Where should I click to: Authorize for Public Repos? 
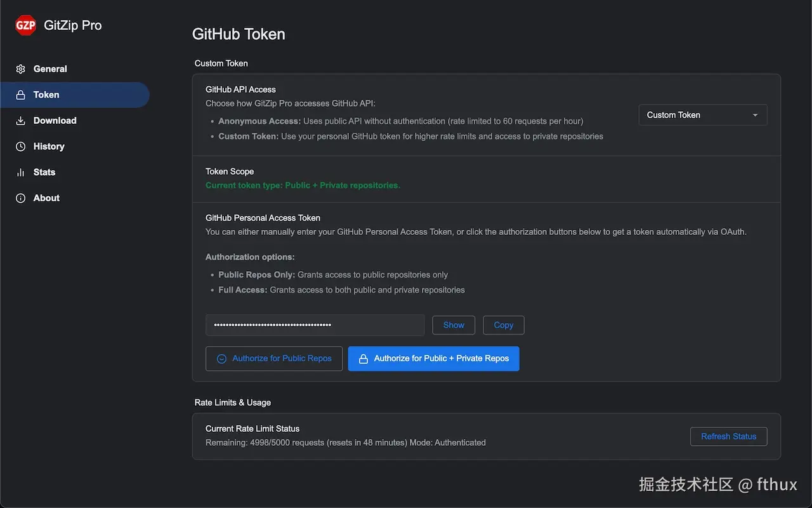[x=274, y=359]
